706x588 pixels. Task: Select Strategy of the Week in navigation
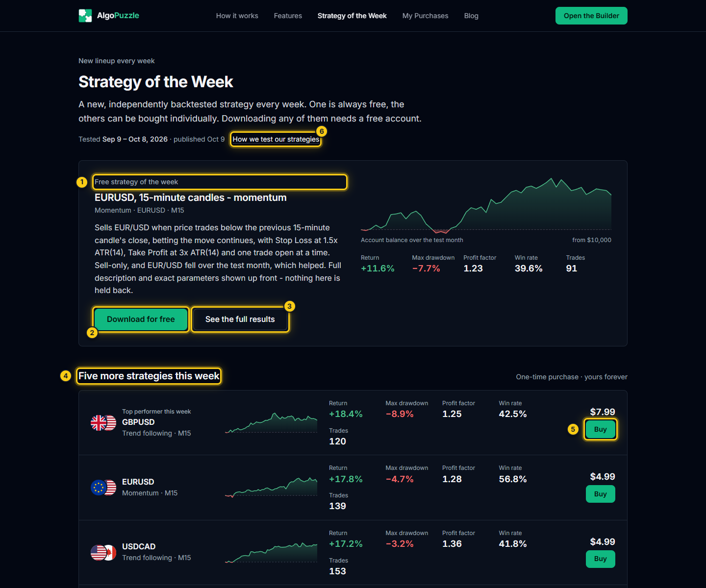pos(352,16)
